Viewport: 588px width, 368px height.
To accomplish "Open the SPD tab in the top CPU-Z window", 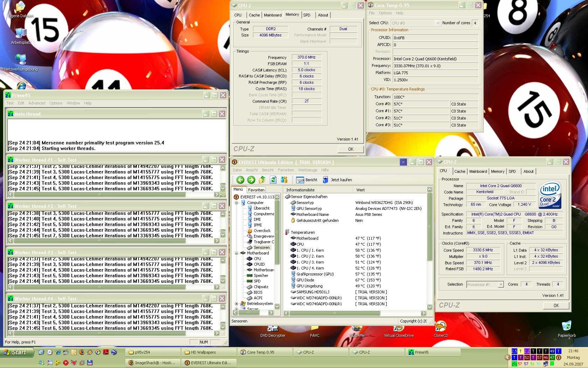I will [307, 15].
